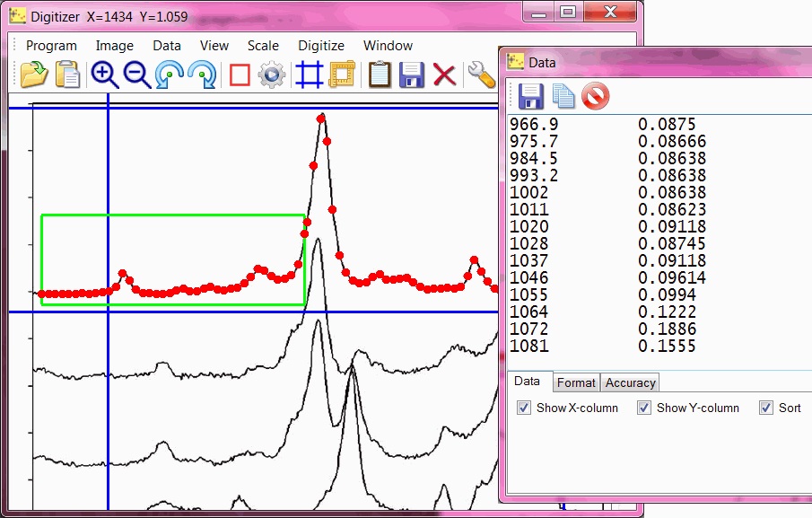
Task: Toggle the Show Y-column checkbox
Action: (644, 408)
